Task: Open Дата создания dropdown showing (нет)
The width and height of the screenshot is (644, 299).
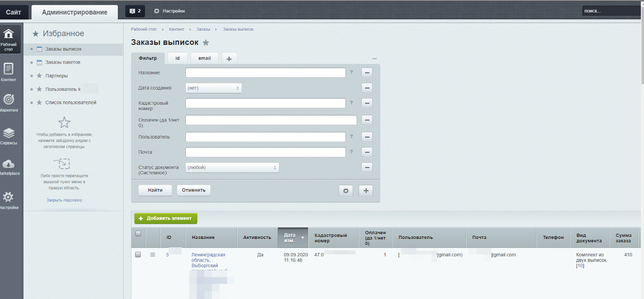Action: click(213, 88)
